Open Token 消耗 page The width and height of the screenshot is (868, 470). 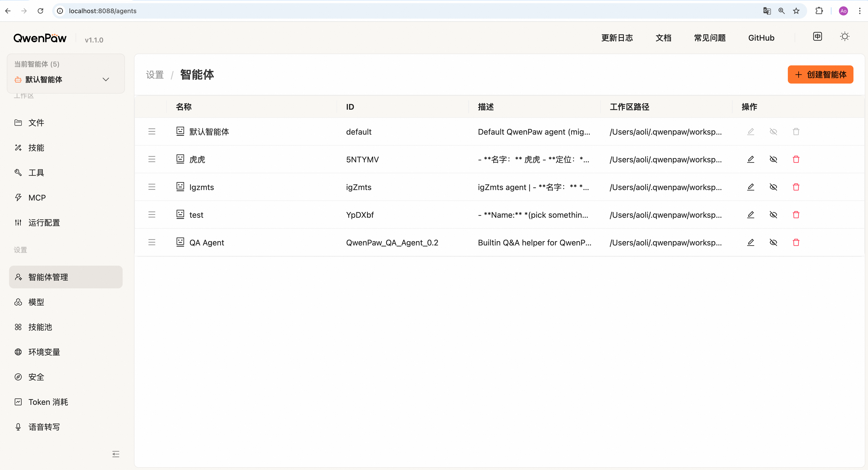(x=66, y=402)
